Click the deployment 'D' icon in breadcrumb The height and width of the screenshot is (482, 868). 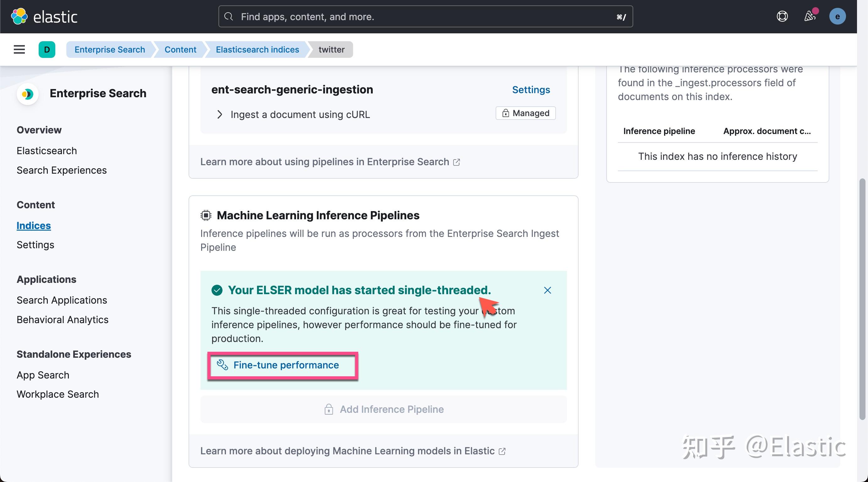pyautogui.click(x=47, y=50)
